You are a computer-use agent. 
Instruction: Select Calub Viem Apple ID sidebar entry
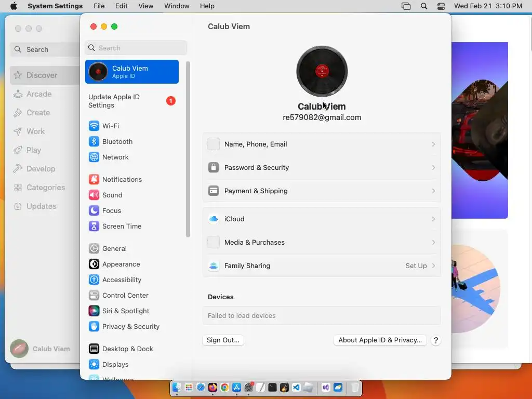[132, 72]
